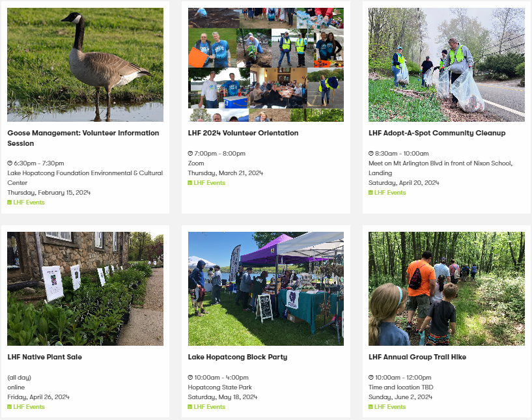Click the clock icon beside 10:00am - 4:00pm

pyautogui.click(x=190, y=377)
